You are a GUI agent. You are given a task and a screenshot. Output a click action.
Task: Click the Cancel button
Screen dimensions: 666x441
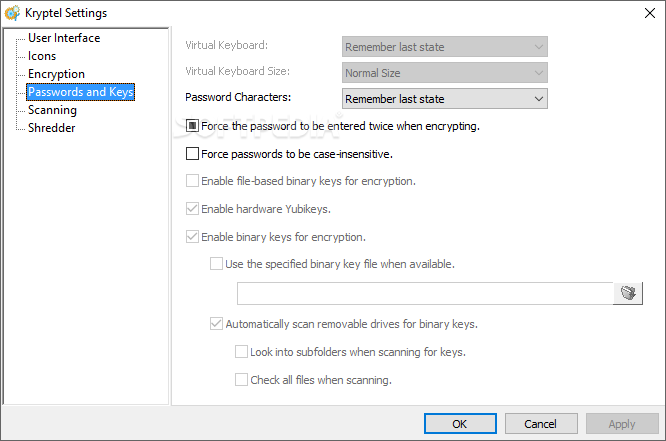point(541,424)
